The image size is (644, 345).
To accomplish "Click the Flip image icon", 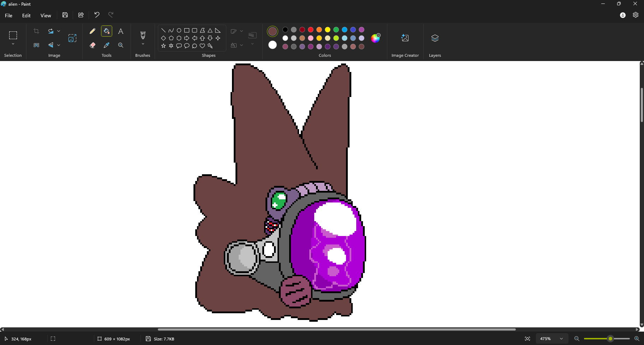I will [51, 45].
